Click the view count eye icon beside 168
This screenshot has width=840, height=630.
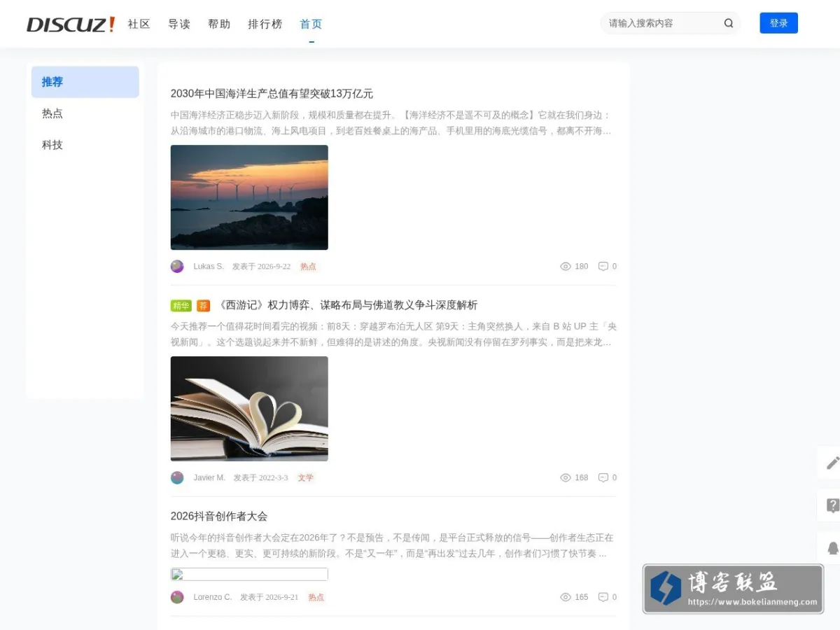coord(566,478)
